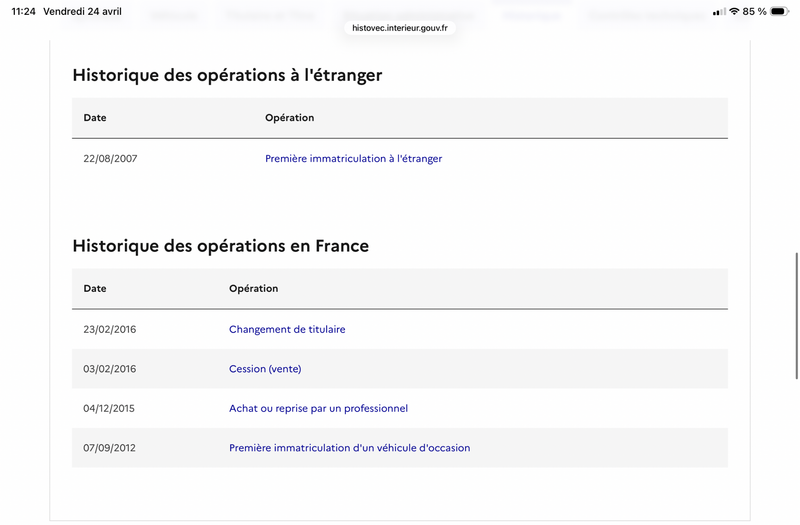Tap the battery icon in status bar

pyautogui.click(x=779, y=11)
